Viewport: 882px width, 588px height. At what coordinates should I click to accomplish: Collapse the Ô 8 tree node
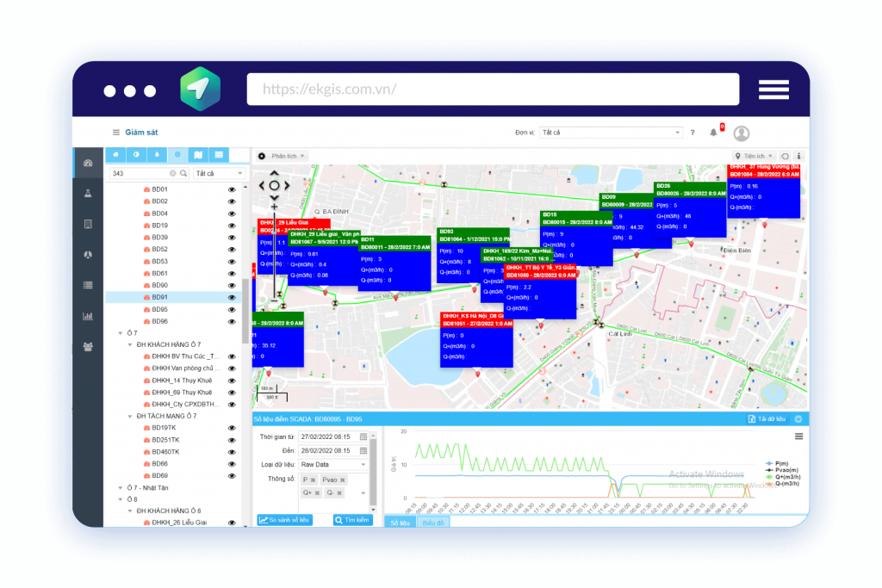(x=121, y=499)
